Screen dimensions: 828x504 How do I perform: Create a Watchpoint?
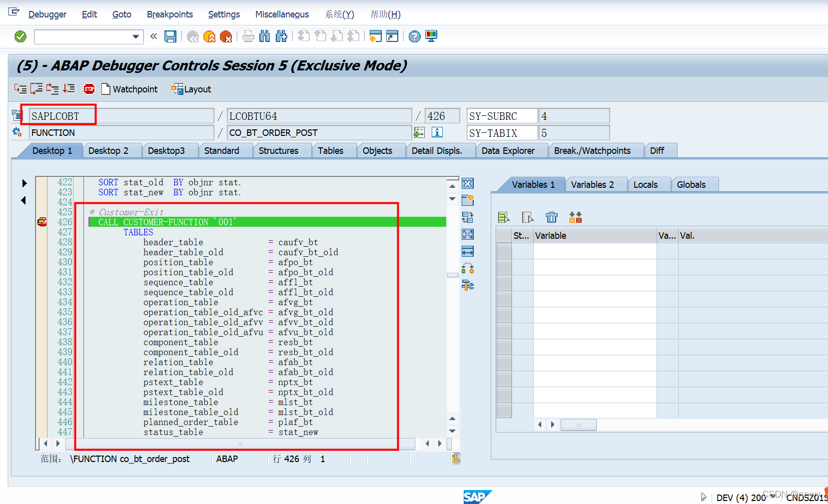click(129, 89)
